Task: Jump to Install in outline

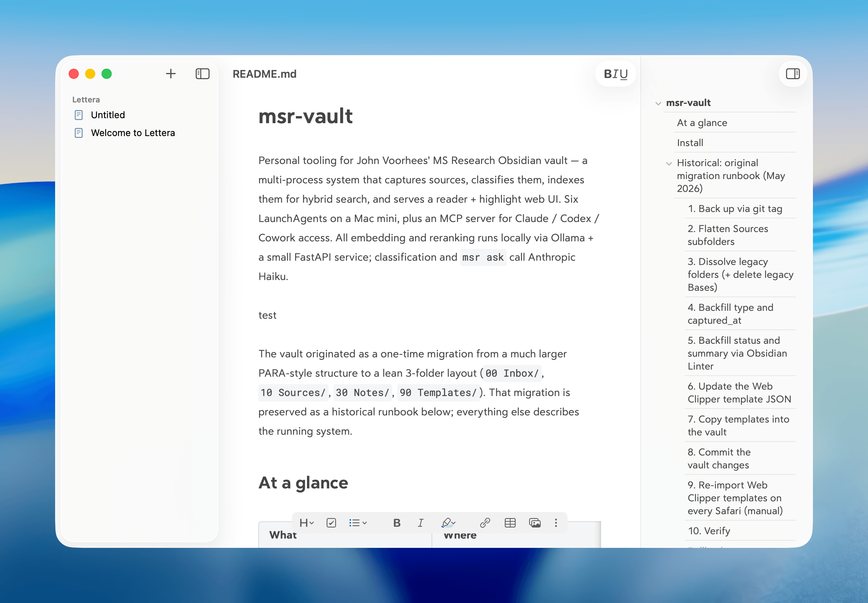Action: coord(690,143)
